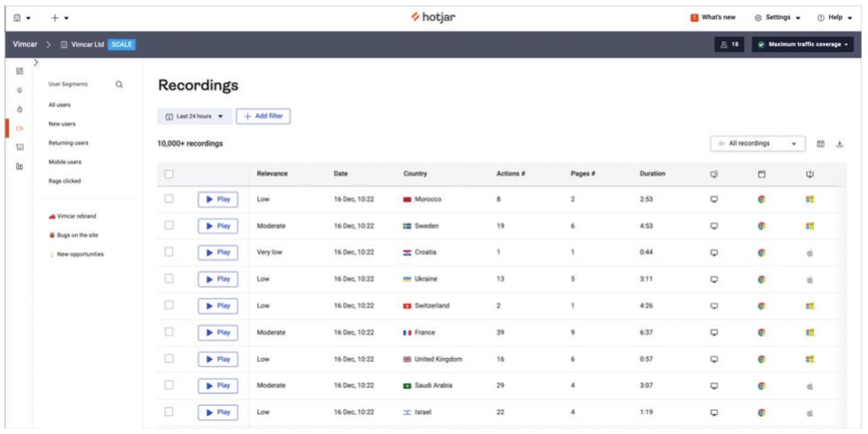
Task: Click the lightbulb Highlights sidebar icon
Action: pyautogui.click(x=20, y=91)
